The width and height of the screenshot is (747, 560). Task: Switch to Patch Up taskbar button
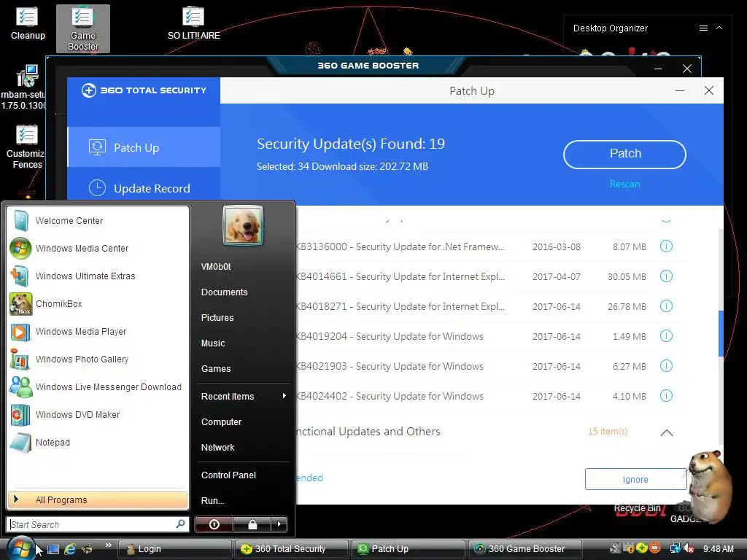[x=408, y=549]
